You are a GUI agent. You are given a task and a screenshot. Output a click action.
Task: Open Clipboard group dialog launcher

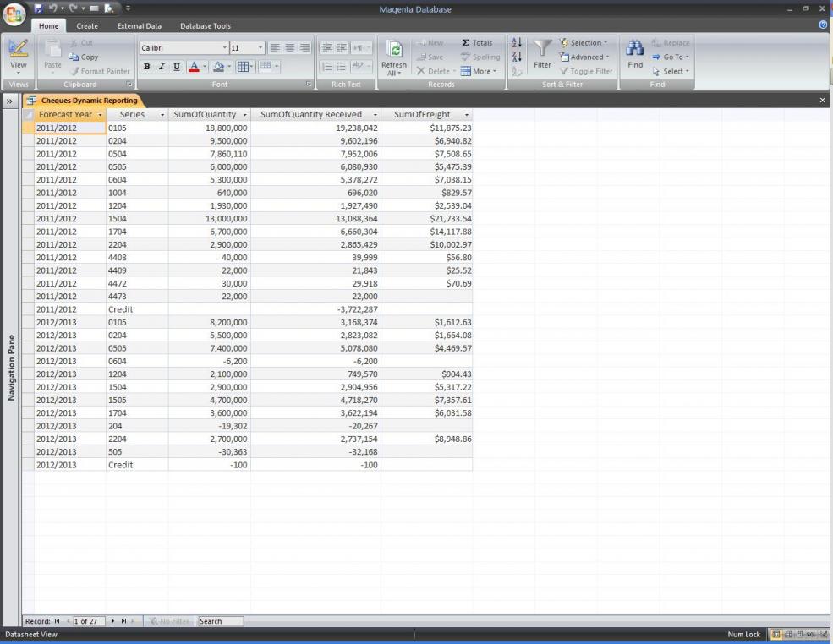[129, 85]
